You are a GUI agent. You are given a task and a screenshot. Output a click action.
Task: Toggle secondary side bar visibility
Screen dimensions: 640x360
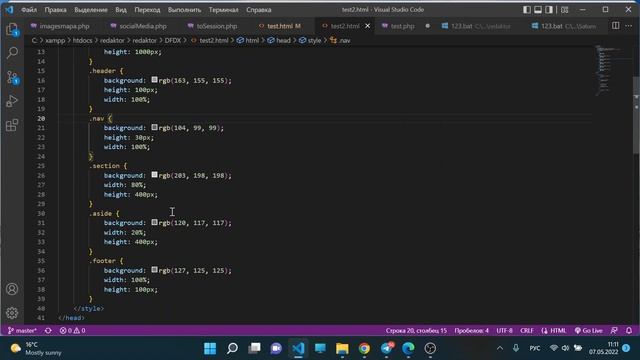coord(549,9)
